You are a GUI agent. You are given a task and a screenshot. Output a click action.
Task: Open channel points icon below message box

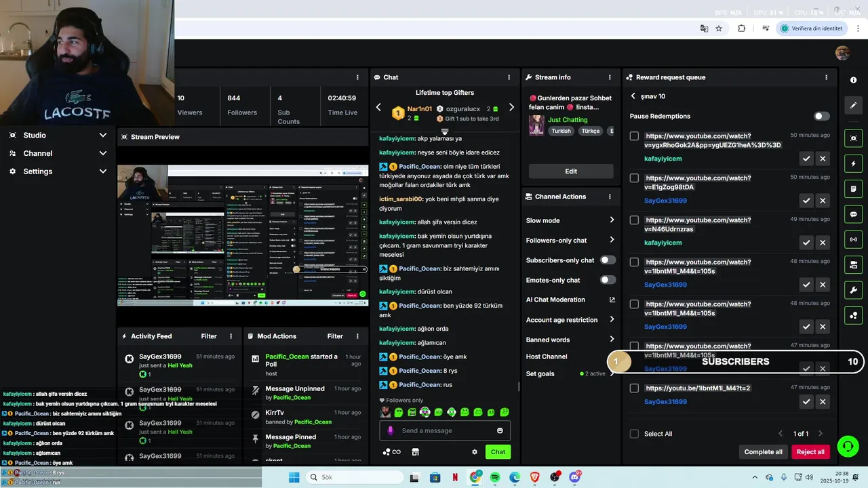[x=391, y=452]
